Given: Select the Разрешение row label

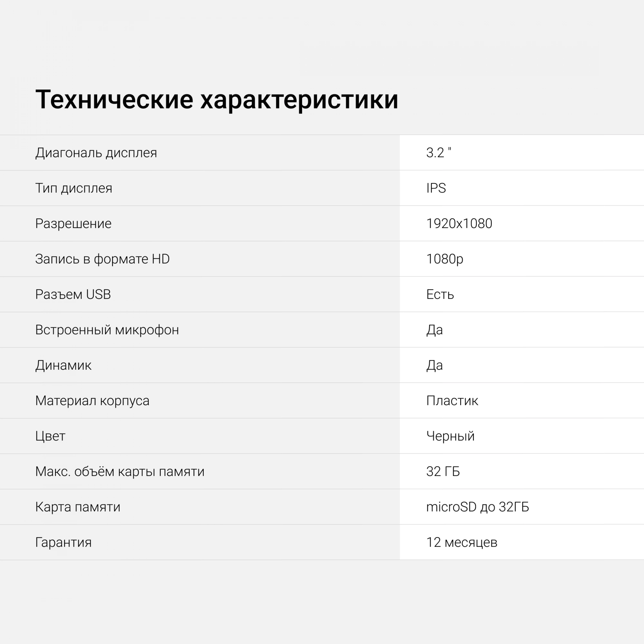Looking at the screenshot, I should [x=73, y=223].
